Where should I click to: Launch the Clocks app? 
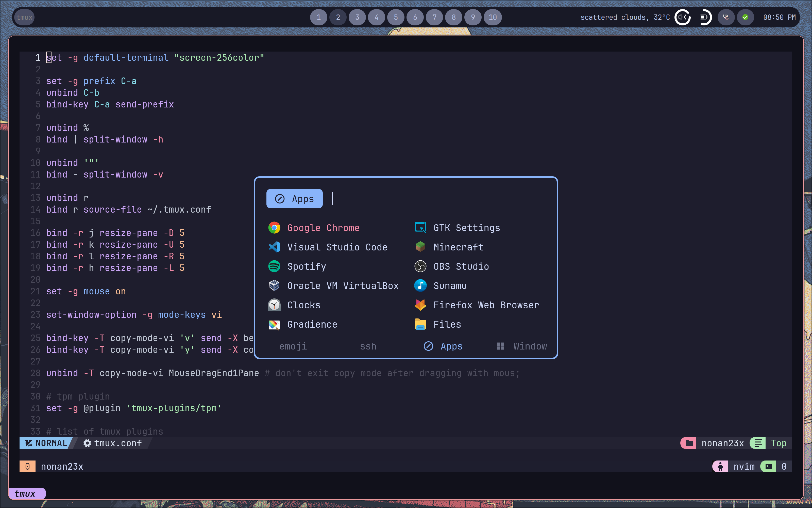click(x=338, y=305)
